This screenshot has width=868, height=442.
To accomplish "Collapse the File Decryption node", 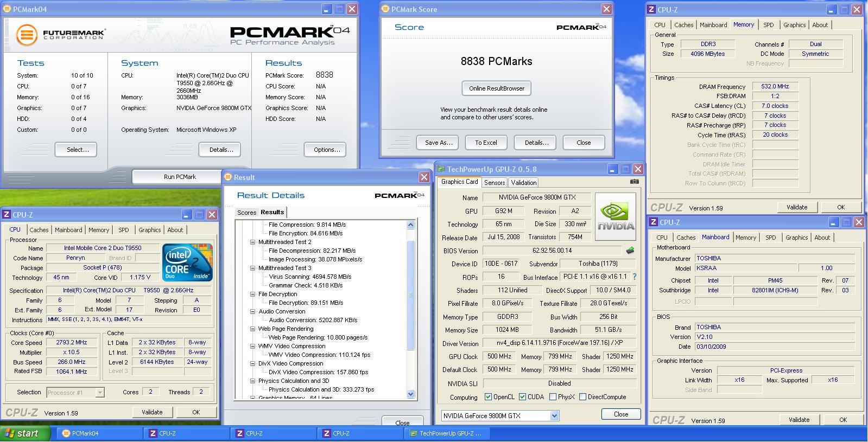I will (x=252, y=294).
